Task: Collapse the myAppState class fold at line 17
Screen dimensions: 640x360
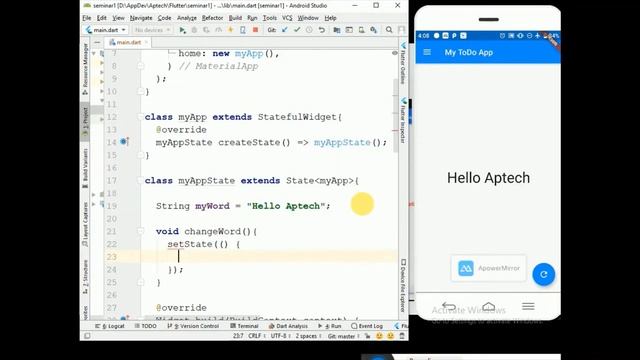Action: (x=140, y=180)
